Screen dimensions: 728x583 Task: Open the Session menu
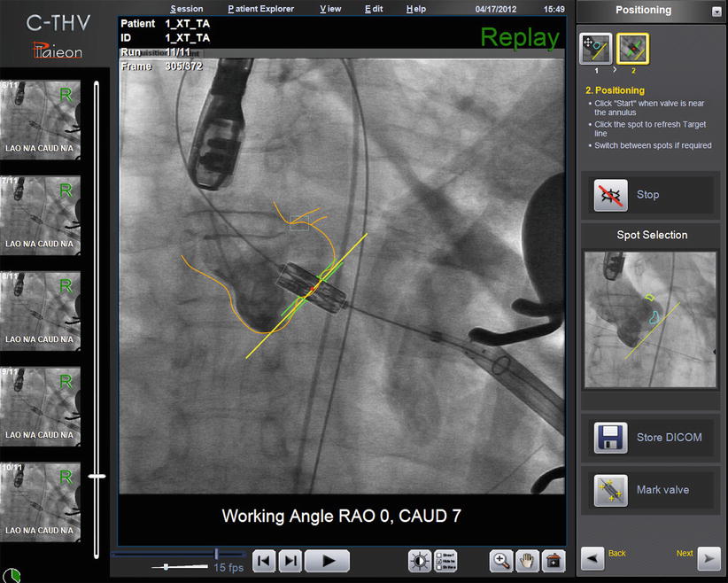pos(186,9)
